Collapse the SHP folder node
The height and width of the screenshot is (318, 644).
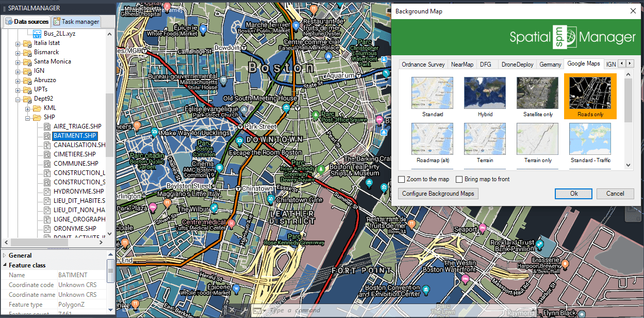pyautogui.click(x=28, y=118)
